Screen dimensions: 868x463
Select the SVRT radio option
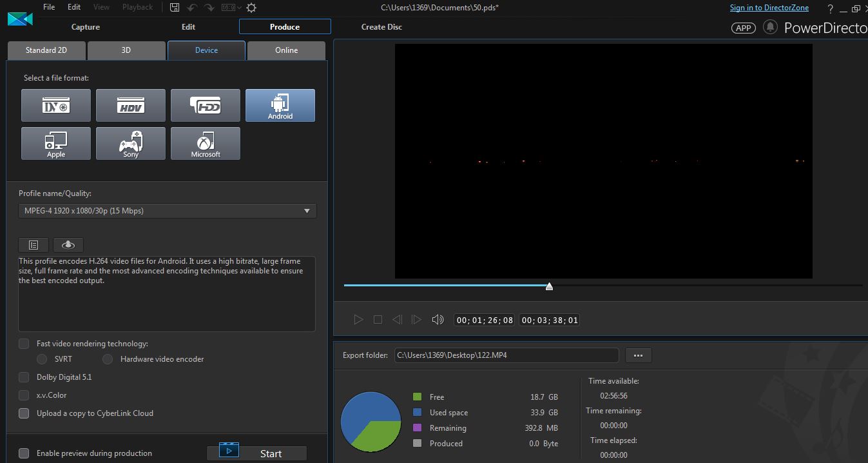point(42,359)
